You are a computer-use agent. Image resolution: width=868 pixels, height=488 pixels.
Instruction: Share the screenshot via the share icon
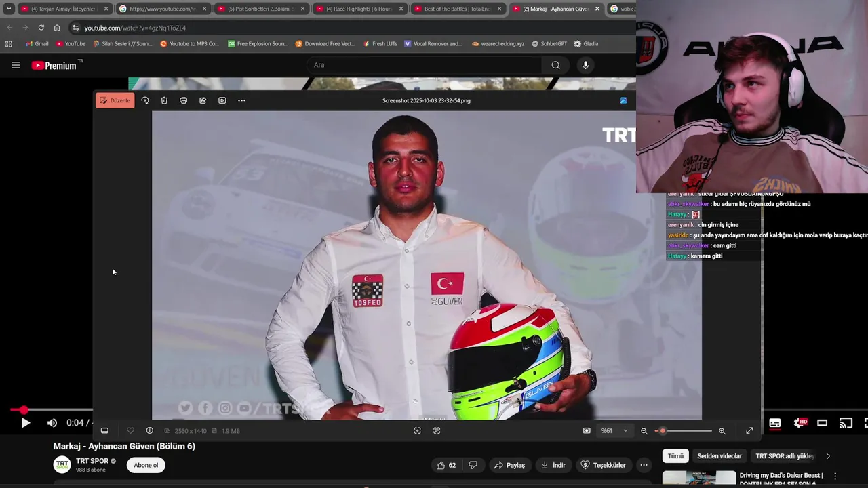click(x=203, y=100)
